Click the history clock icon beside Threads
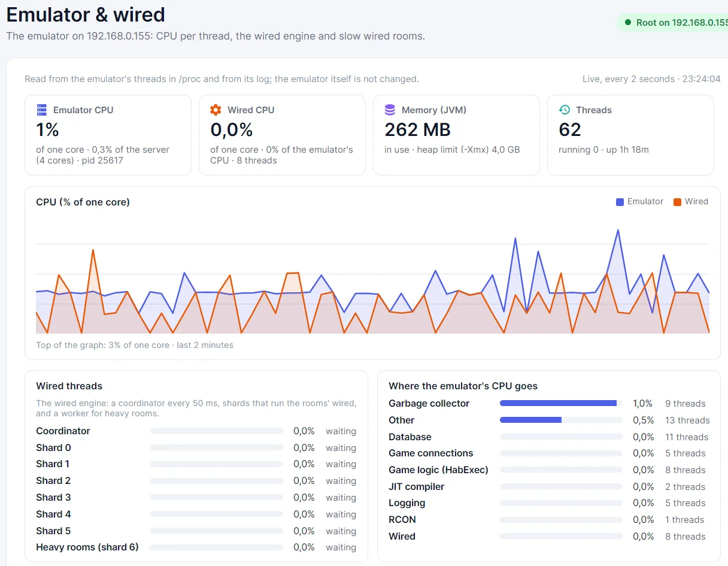The width and height of the screenshot is (728, 566). point(564,110)
